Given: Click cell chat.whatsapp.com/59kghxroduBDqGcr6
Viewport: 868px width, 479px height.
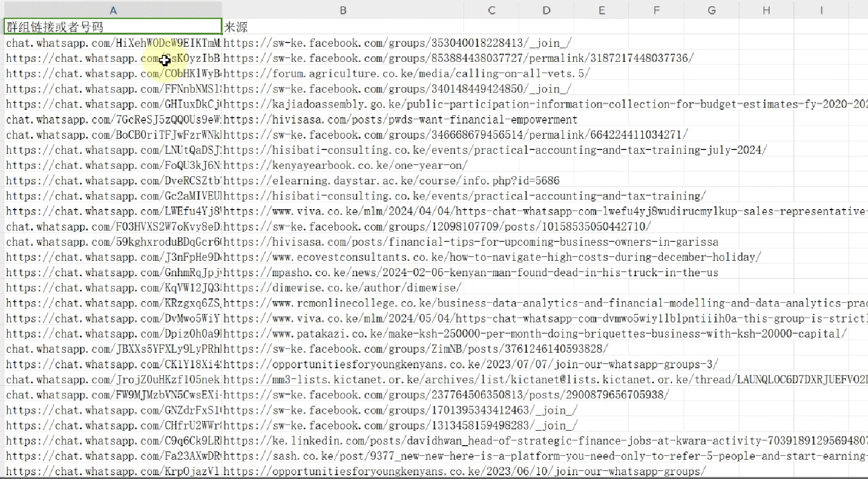Looking at the screenshot, I should (113, 242).
